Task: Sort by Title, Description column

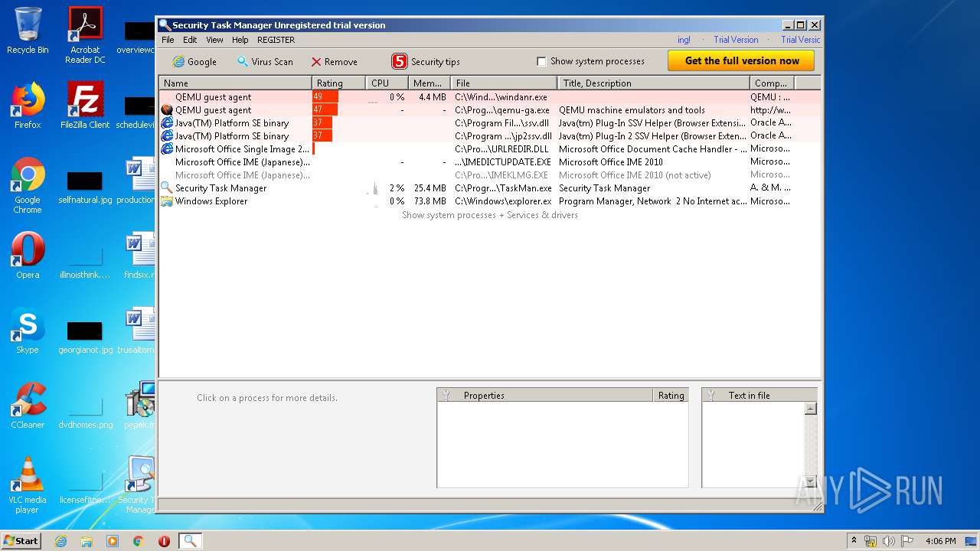Action: coord(653,83)
